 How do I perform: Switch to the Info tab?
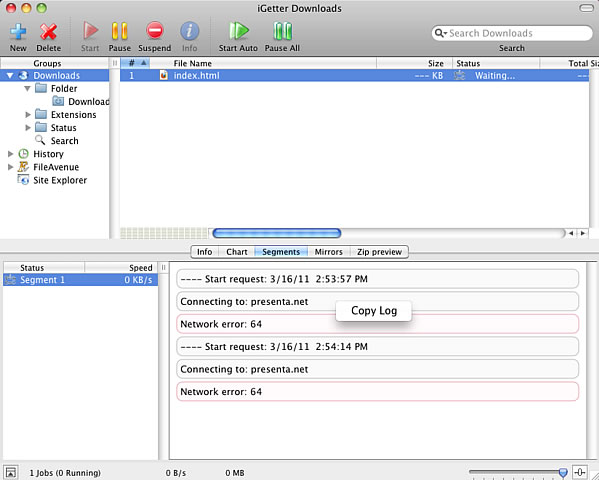(204, 252)
